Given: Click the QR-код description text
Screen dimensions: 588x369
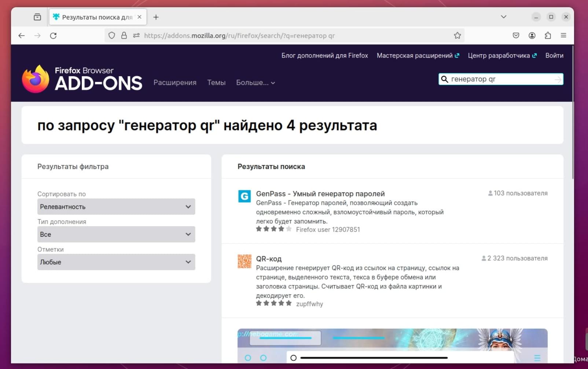Looking at the screenshot, I should pyautogui.click(x=357, y=282).
